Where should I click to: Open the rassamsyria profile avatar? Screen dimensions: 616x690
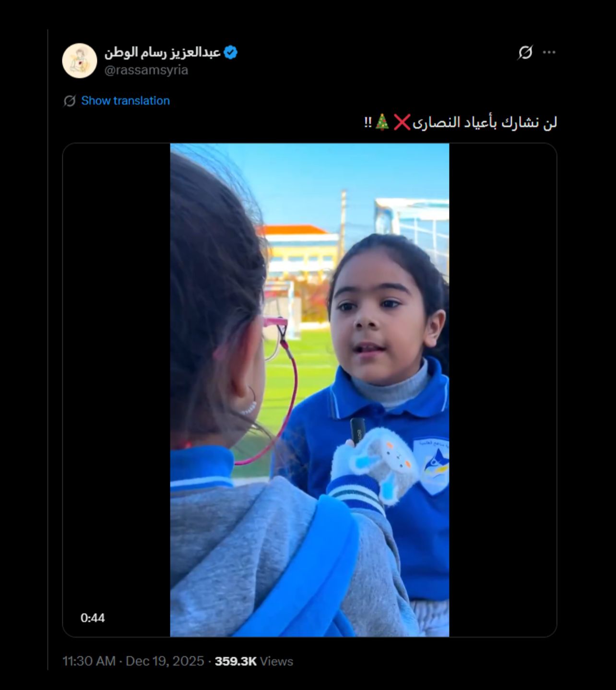tap(80, 61)
